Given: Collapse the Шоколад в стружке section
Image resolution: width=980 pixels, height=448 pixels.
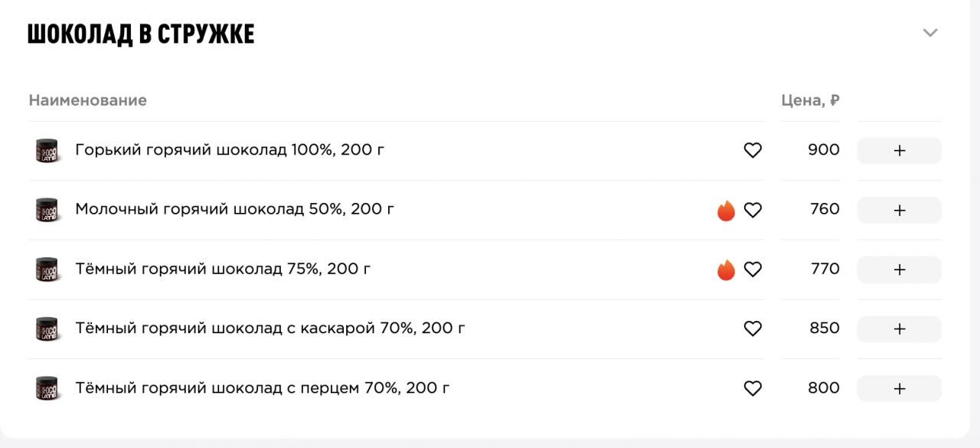Looking at the screenshot, I should click(930, 33).
